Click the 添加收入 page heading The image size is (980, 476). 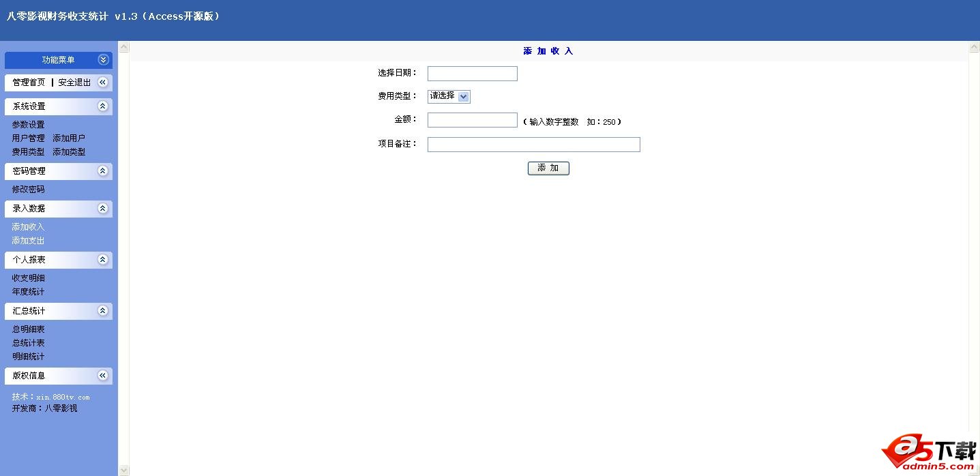[548, 51]
